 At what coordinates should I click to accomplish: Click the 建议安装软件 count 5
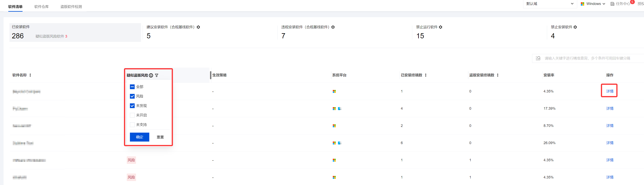click(148, 36)
